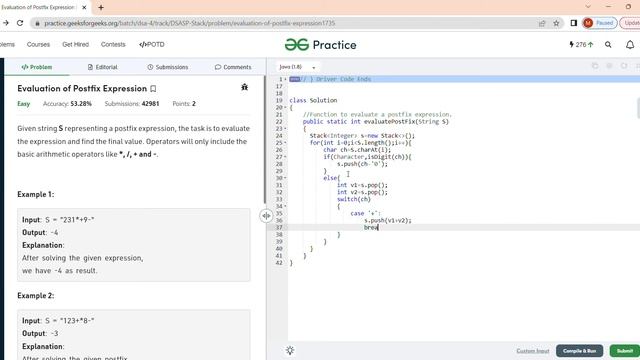Click the GeeksforGeeks Practice logo

tap(320, 45)
